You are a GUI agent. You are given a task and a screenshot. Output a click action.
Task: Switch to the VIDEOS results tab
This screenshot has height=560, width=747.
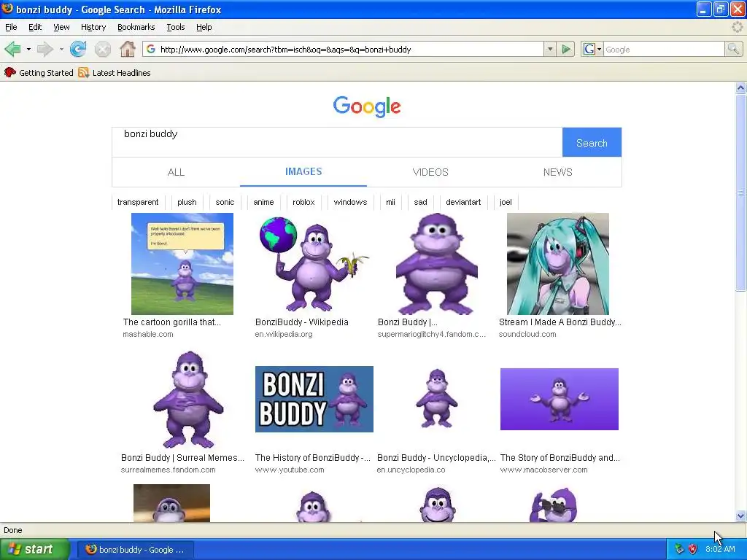click(430, 172)
